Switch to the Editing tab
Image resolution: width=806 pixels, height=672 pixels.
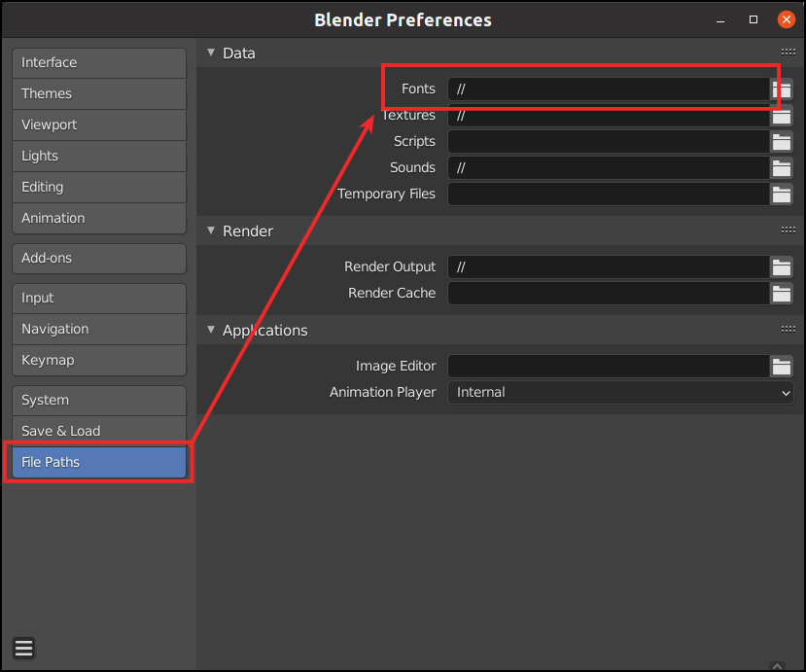[x=99, y=187]
